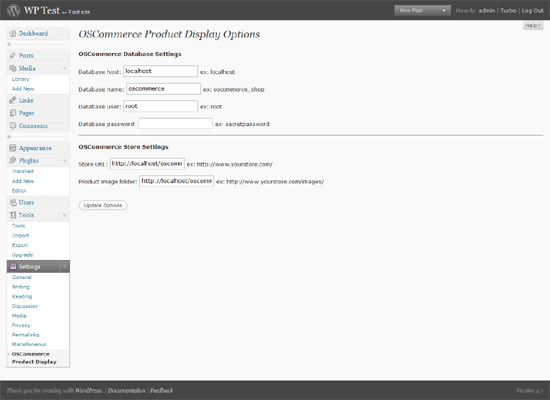Click the Database host field

(x=160, y=71)
